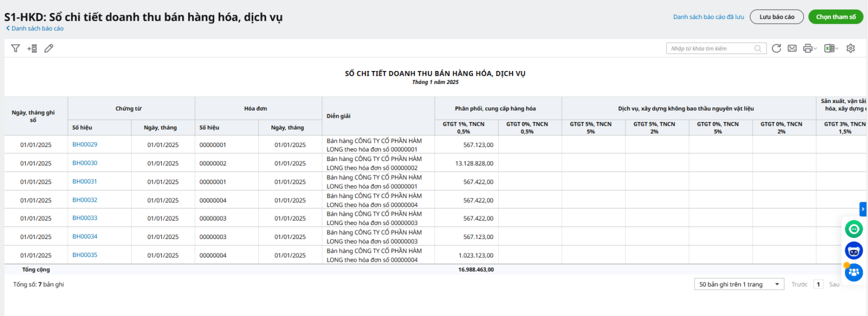Click the add-row icon beside the filter
Screen dimensions: 868x316
pyautogui.click(x=32, y=48)
